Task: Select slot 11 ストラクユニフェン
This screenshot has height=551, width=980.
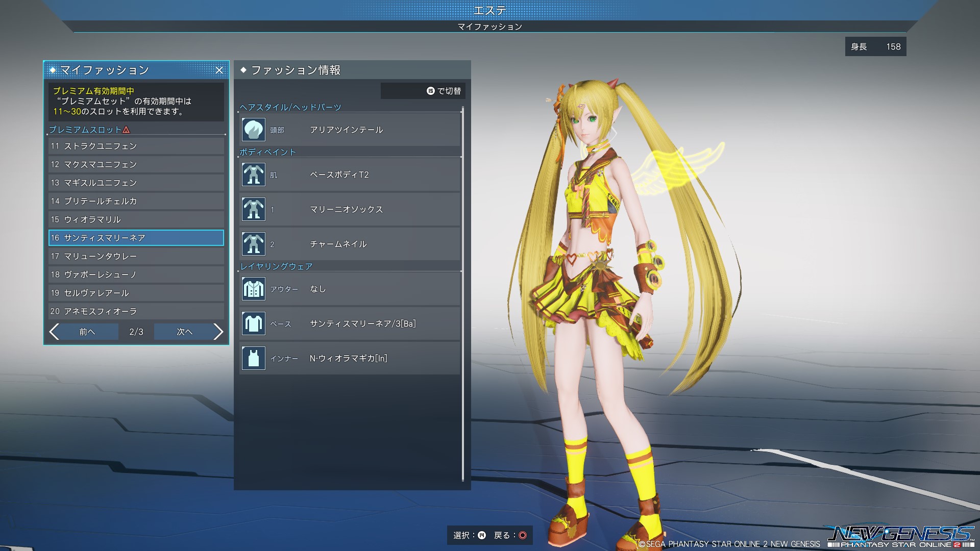Action: 136,146
